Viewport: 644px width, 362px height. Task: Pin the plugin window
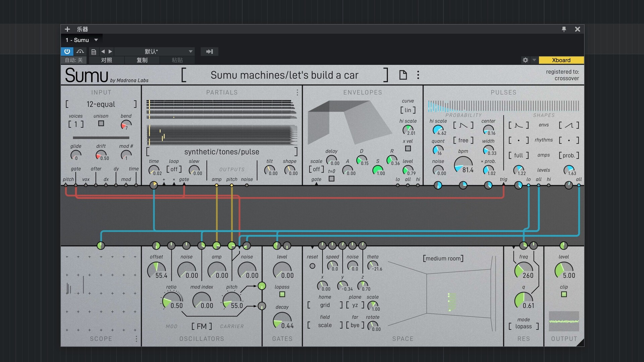tap(564, 29)
